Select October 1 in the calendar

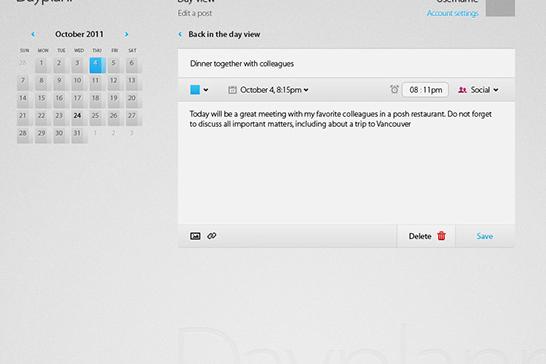43,65
